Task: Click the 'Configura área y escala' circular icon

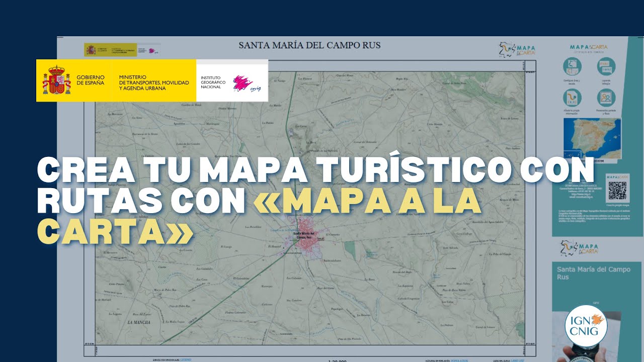Action: pyautogui.click(x=572, y=66)
